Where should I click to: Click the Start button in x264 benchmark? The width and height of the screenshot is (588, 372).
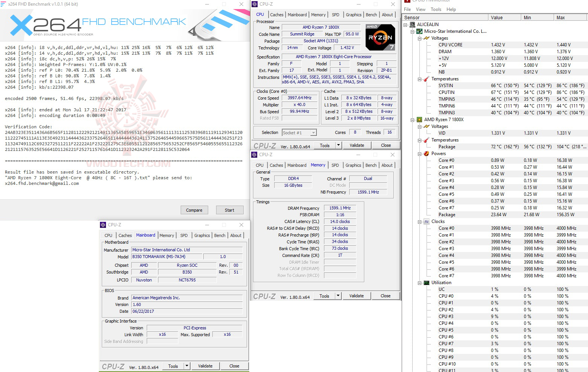coord(229,210)
